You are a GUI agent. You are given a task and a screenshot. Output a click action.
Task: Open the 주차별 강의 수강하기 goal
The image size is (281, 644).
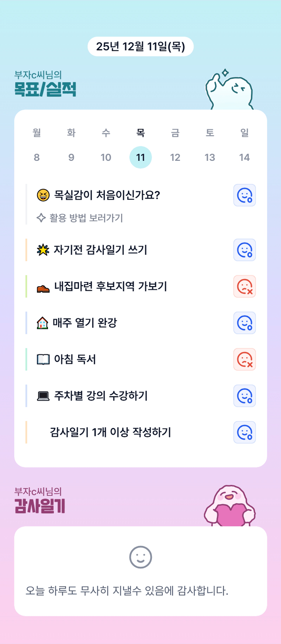point(101,396)
